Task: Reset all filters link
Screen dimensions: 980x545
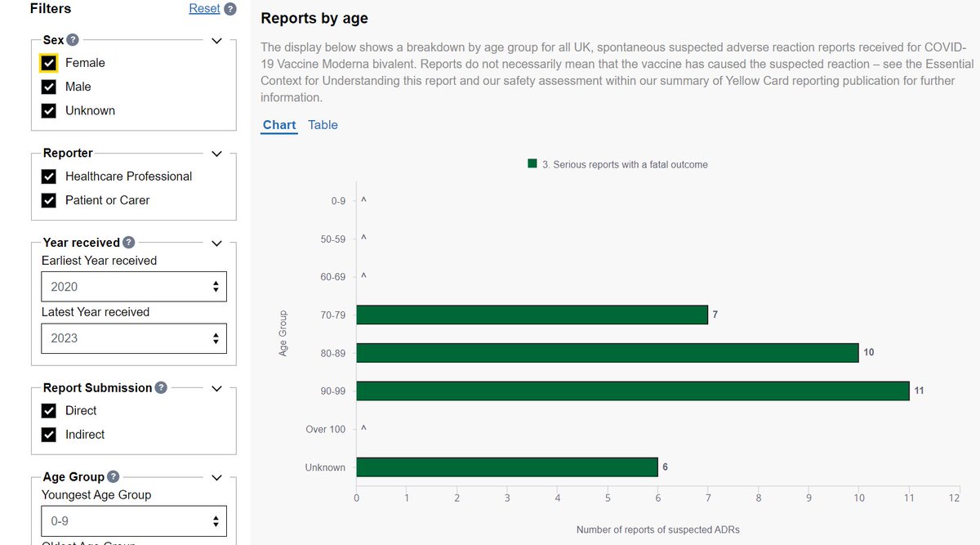Action: pyautogui.click(x=204, y=8)
